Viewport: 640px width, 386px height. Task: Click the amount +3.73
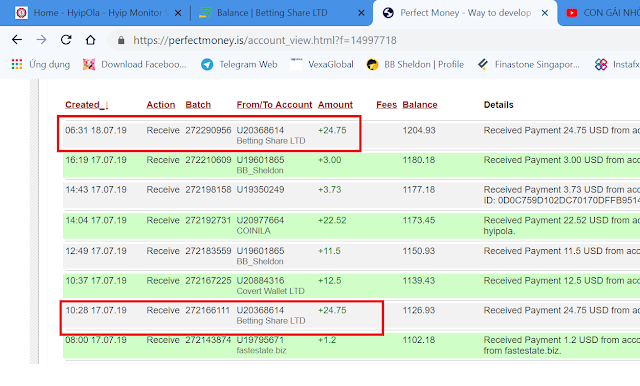click(329, 190)
